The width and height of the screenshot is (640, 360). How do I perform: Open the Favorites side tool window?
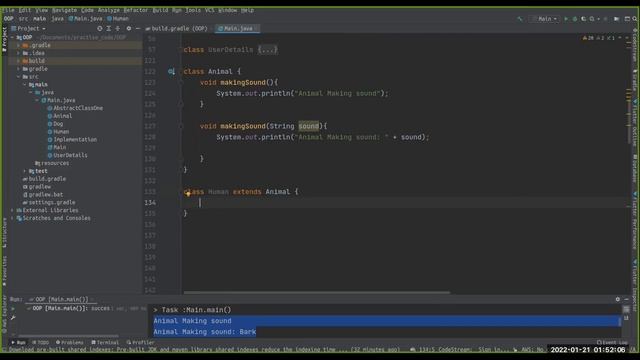click(4, 271)
